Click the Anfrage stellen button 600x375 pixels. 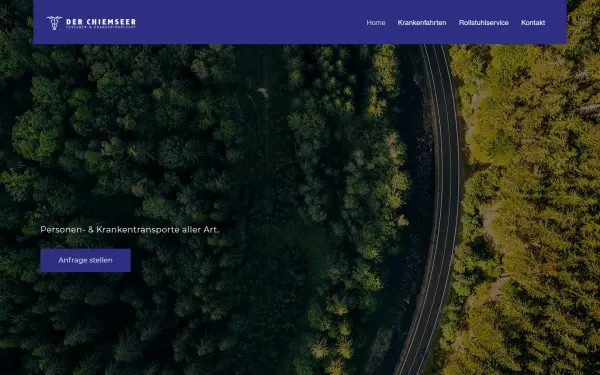pos(85,260)
